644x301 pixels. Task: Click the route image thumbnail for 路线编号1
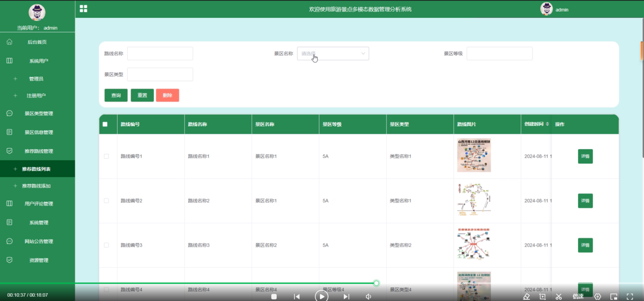[474, 156]
